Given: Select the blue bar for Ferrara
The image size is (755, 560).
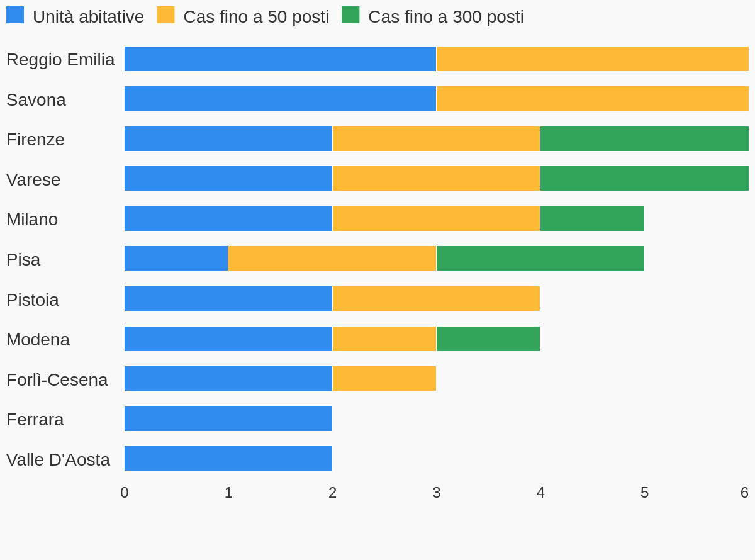Looking at the screenshot, I should click(228, 419).
